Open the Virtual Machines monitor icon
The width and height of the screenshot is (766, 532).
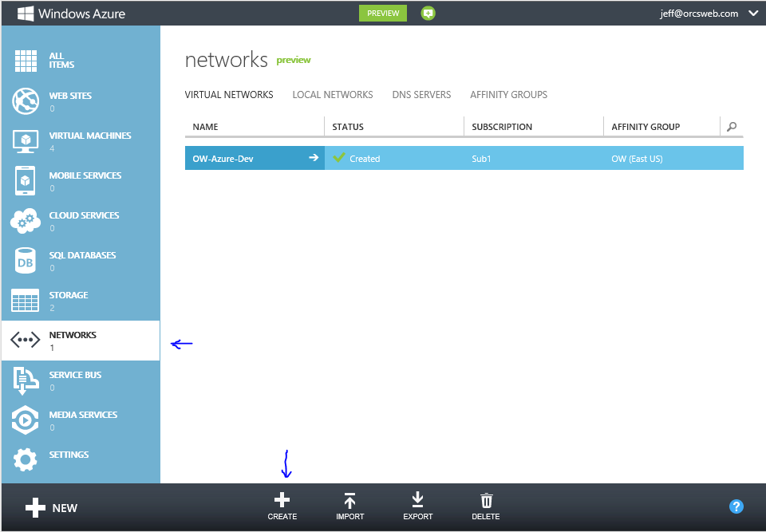click(26, 141)
